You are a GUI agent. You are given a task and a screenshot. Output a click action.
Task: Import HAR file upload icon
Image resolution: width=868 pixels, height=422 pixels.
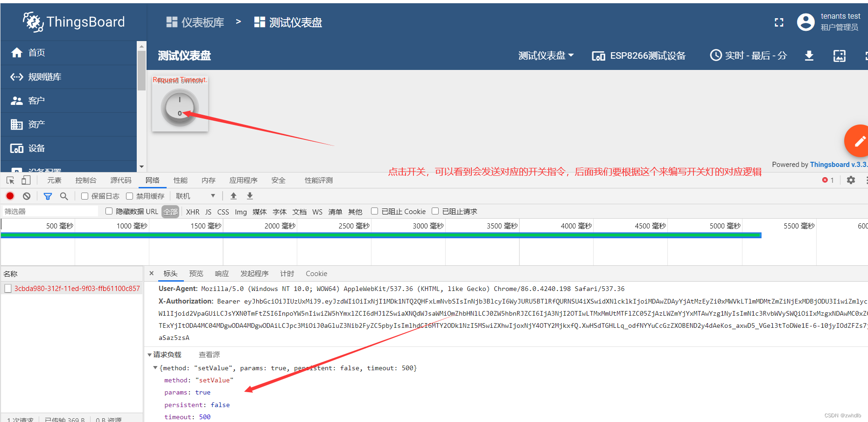coord(234,196)
